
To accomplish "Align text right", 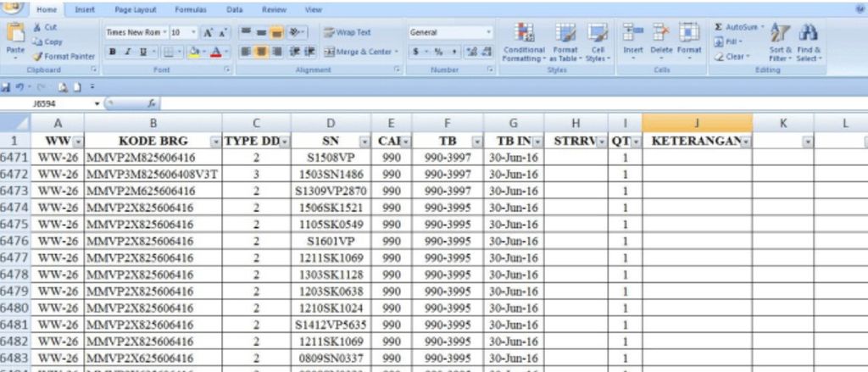I will 276,52.
